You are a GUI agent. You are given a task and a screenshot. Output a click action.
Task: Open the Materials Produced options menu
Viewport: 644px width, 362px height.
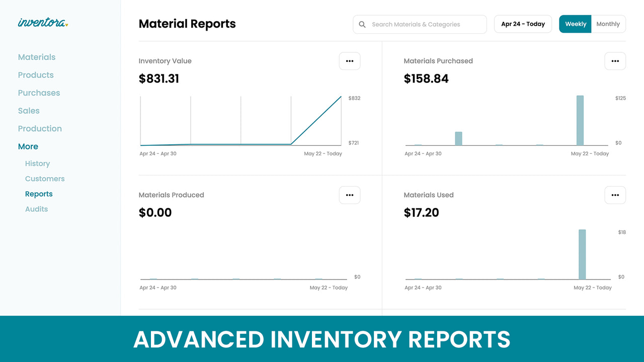tap(350, 195)
